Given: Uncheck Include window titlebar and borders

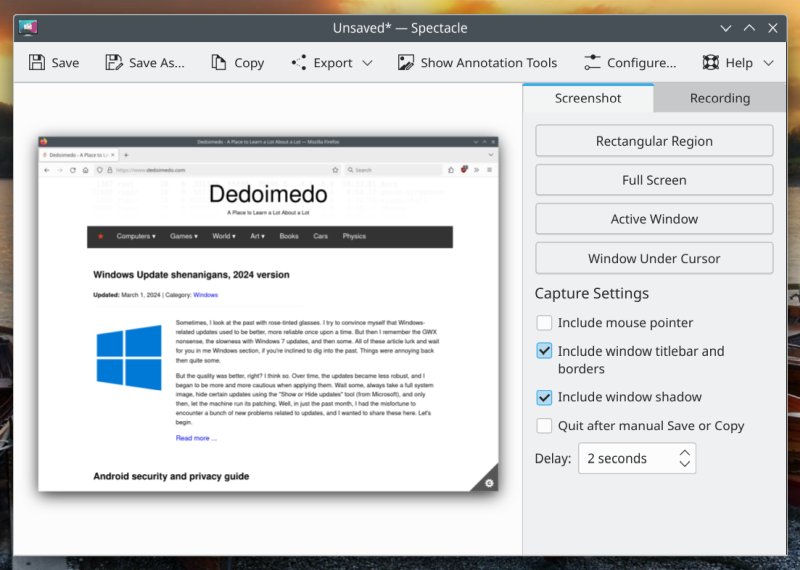Looking at the screenshot, I should (x=544, y=351).
